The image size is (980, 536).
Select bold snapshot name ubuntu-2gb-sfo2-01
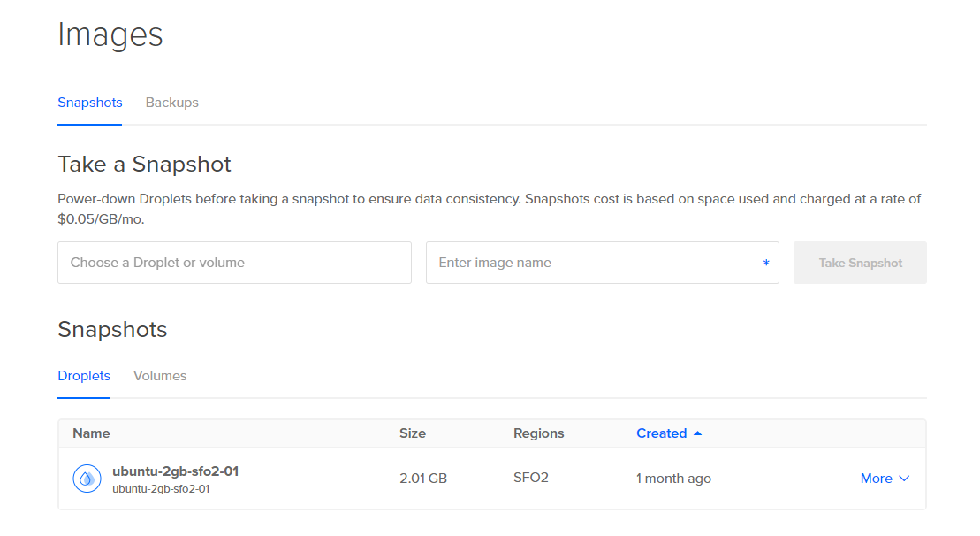click(x=176, y=471)
